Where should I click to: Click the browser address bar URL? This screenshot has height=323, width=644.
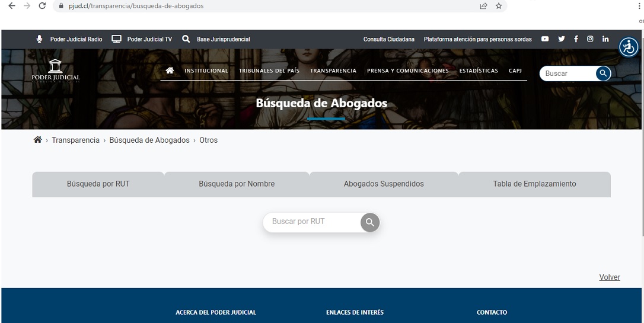click(x=136, y=6)
